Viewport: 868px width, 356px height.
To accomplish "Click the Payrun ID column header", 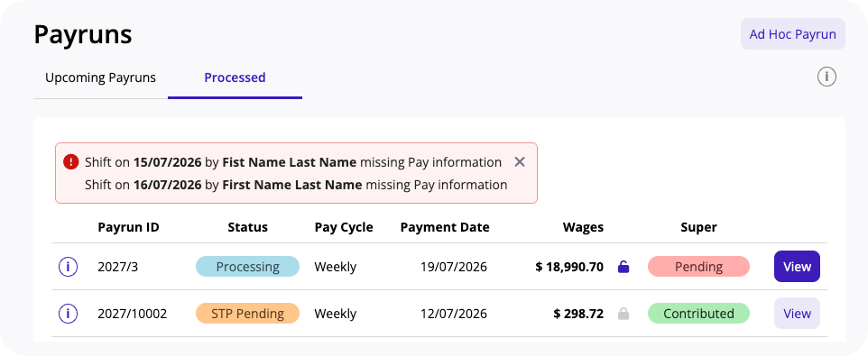I will pyautogui.click(x=128, y=227).
